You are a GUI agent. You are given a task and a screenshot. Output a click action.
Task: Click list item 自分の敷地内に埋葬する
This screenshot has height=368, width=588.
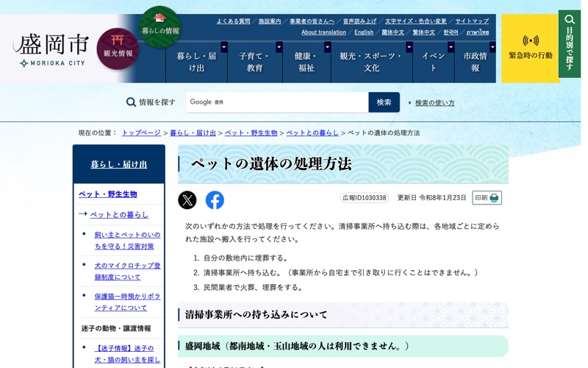tap(245, 258)
